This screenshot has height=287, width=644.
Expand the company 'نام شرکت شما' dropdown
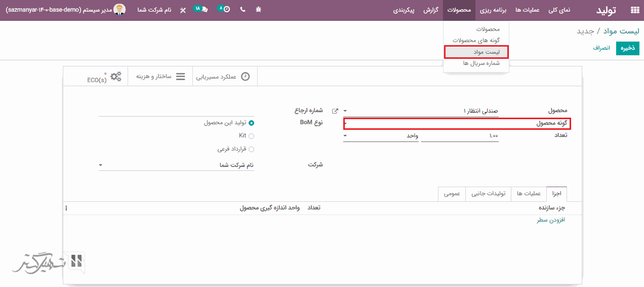tap(101, 165)
